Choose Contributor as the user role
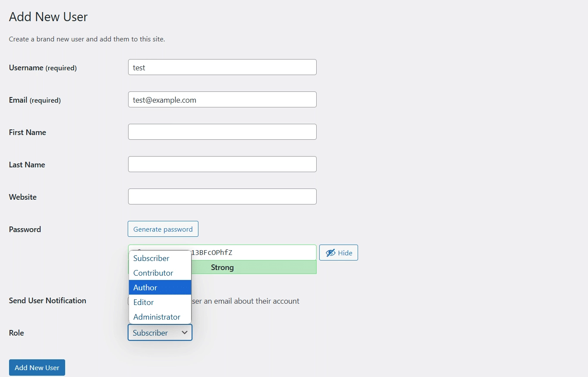Screen dimensions: 588x377 (153, 273)
